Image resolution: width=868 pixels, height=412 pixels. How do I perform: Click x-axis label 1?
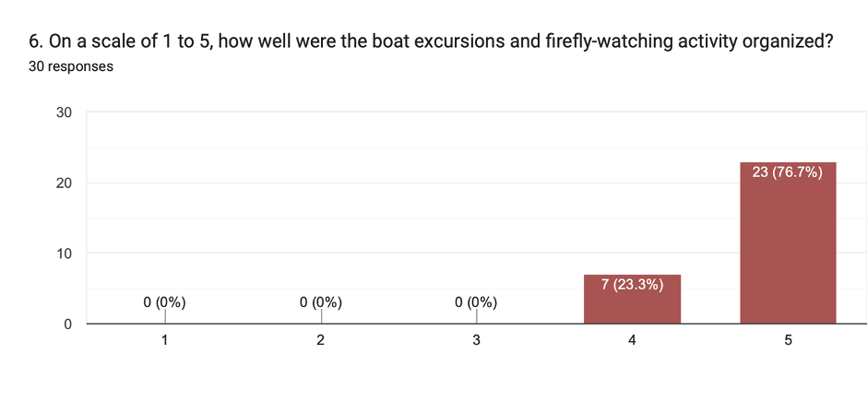[165, 340]
